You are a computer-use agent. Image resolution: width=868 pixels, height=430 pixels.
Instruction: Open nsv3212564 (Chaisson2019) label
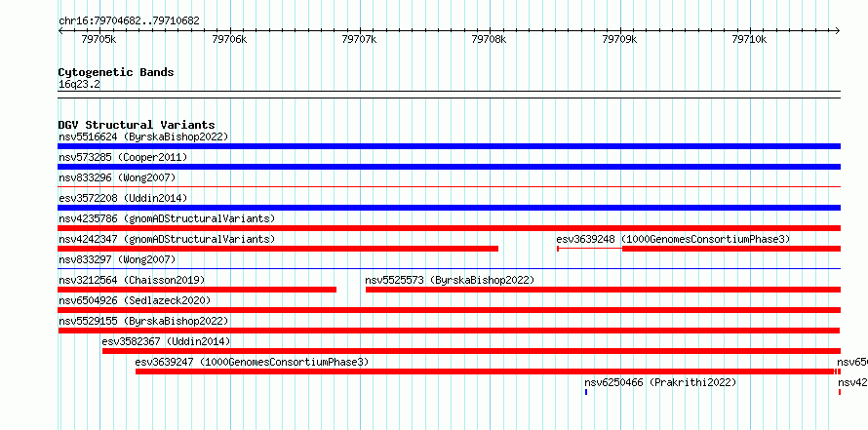coord(132,280)
